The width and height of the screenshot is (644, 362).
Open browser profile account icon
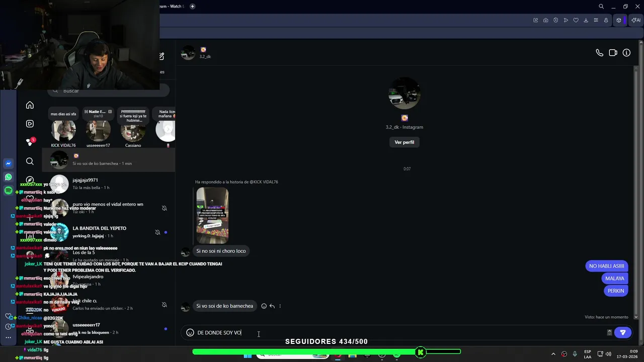pos(606,20)
